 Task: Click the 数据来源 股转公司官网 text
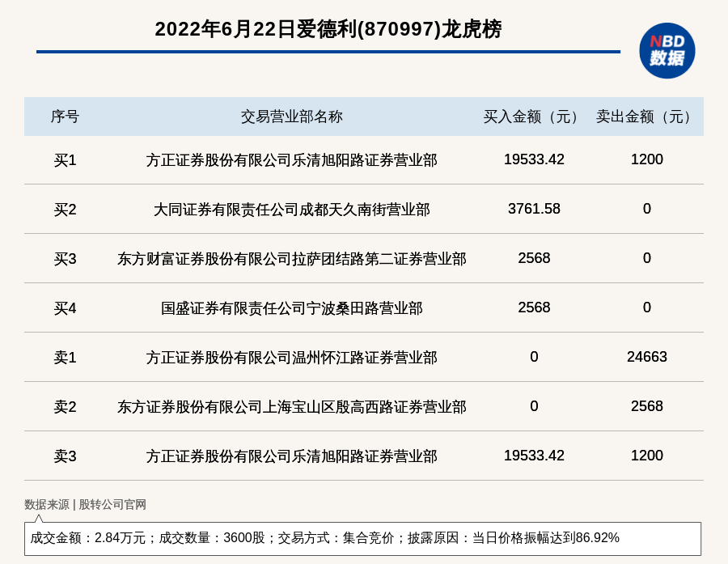click(x=85, y=504)
